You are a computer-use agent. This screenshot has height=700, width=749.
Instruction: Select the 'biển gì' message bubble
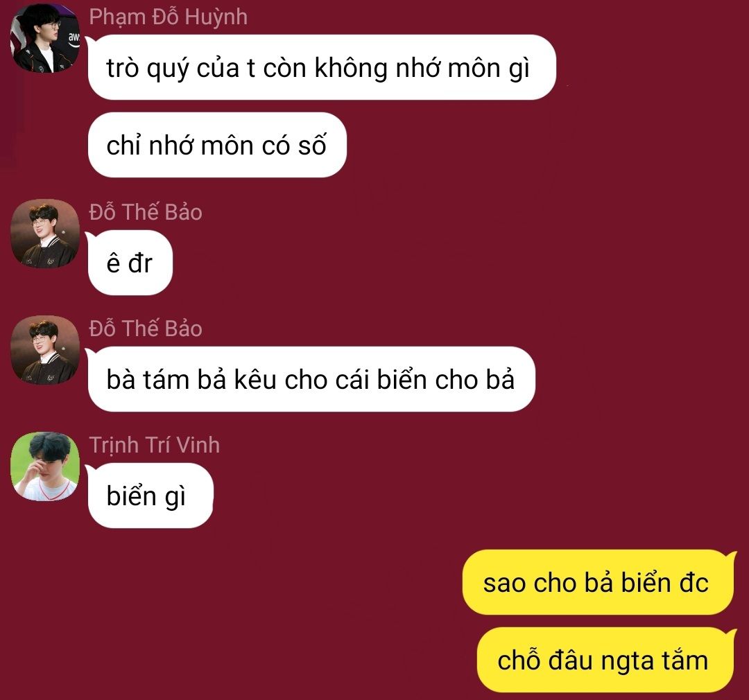coord(150,496)
